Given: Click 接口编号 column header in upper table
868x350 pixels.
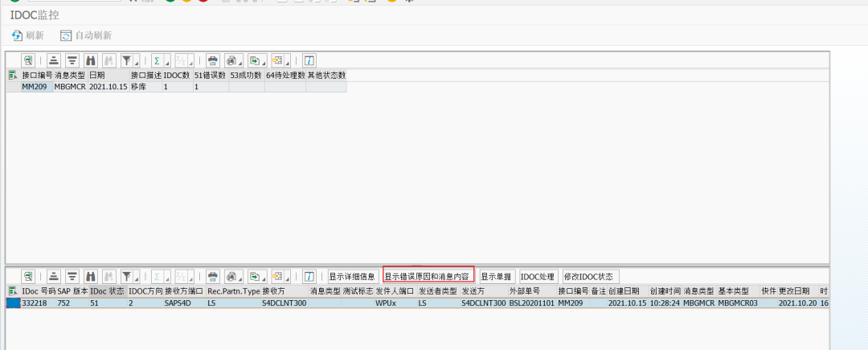Looking at the screenshot, I should click(37, 75).
